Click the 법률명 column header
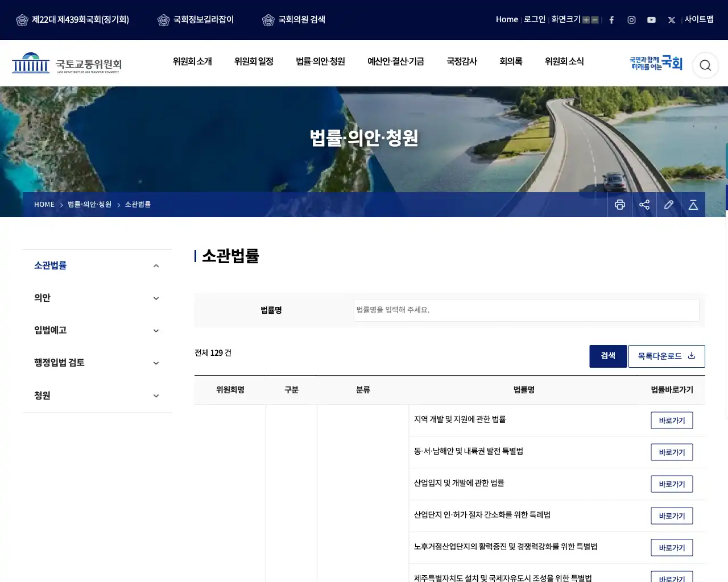The height and width of the screenshot is (582, 728). coord(524,390)
